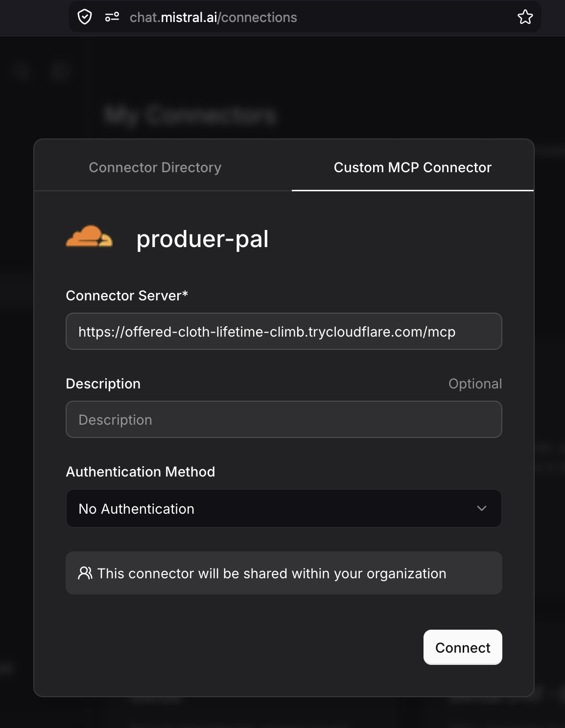The width and height of the screenshot is (565, 728).
Task: Click the Optional label beside Description
Action: tap(475, 384)
